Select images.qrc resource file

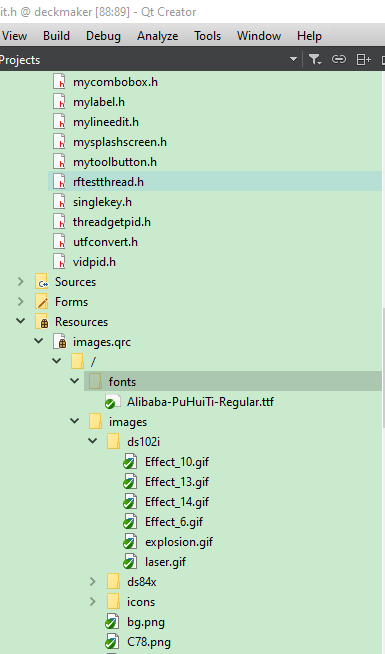[102, 342]
